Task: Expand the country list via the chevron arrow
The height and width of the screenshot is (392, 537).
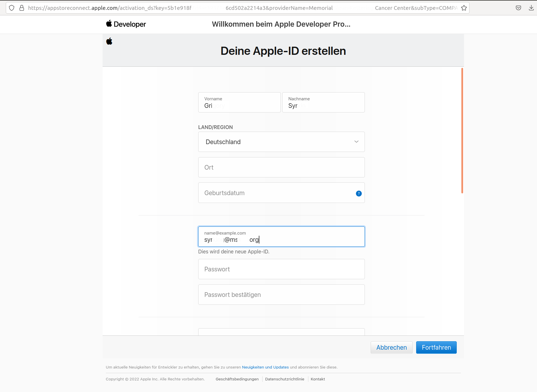Action: tap(356, 142)
